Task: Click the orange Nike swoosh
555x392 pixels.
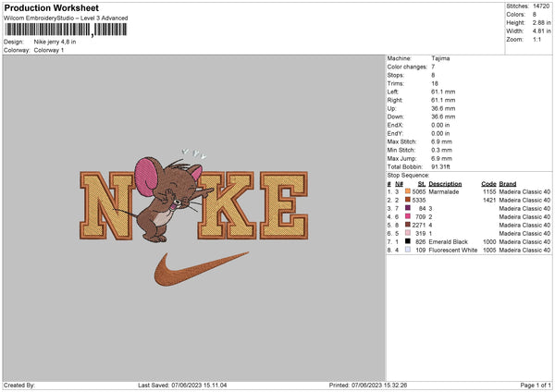Action: coord(201,269)
